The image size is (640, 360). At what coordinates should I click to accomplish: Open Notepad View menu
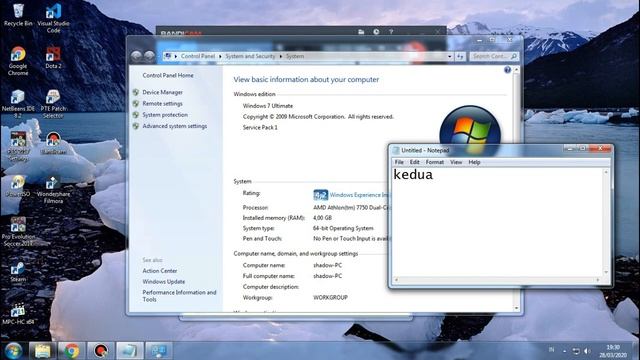[456, 162]
